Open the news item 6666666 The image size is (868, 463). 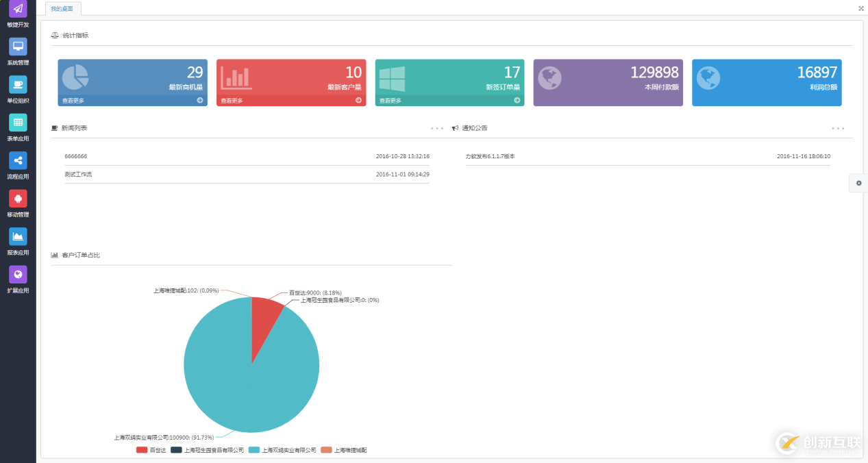(76, 156)
